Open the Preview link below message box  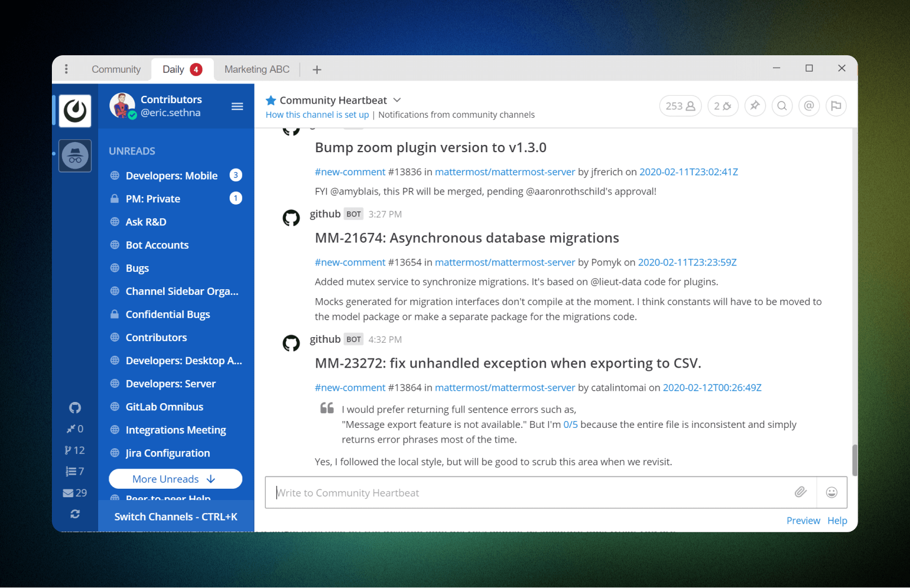(x=803, y=520)
